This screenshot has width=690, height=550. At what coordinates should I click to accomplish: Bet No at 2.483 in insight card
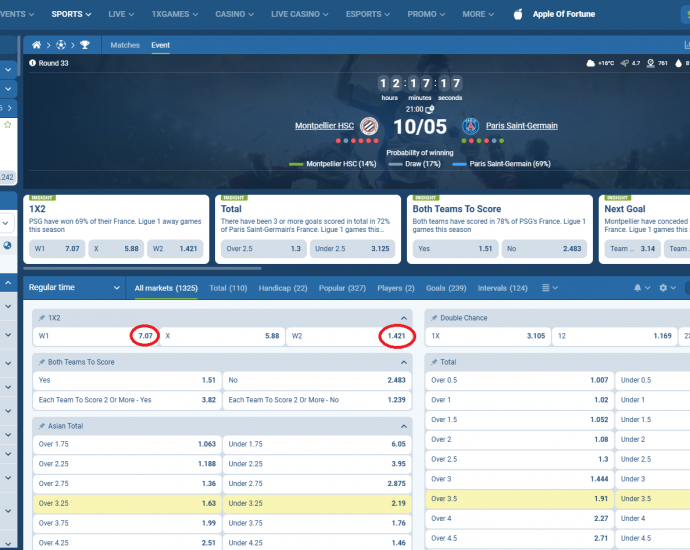coord(544,249)
